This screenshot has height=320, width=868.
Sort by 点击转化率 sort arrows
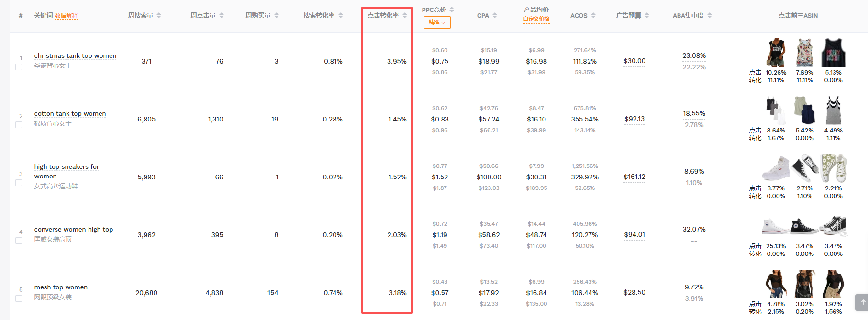coord(405,16)
